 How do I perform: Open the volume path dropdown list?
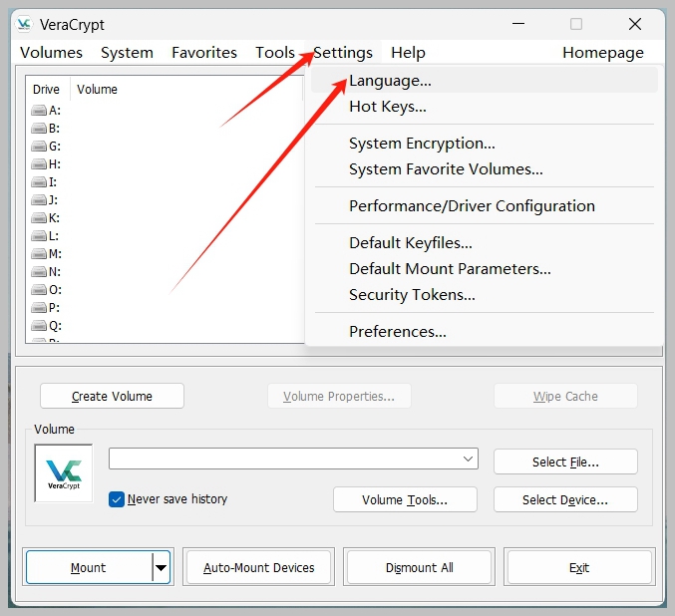(x=469, y=459)
